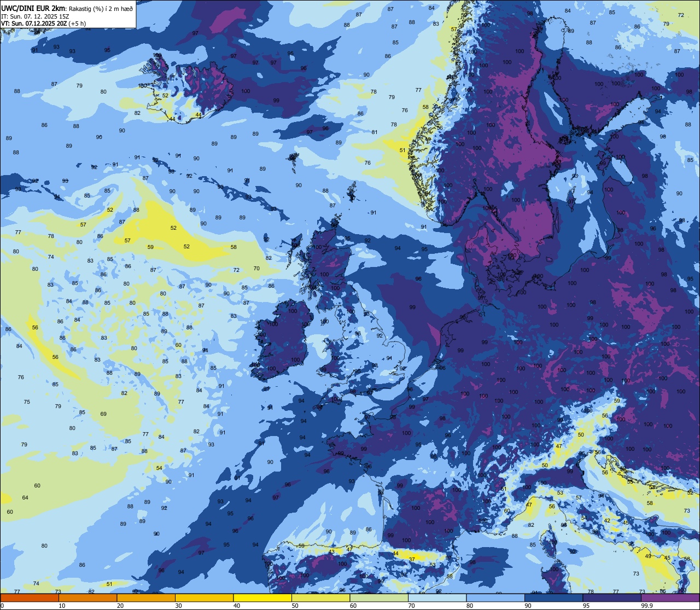Click the '99.9' label on the legend scale
The image size is (700, 610).
point(647,606)
